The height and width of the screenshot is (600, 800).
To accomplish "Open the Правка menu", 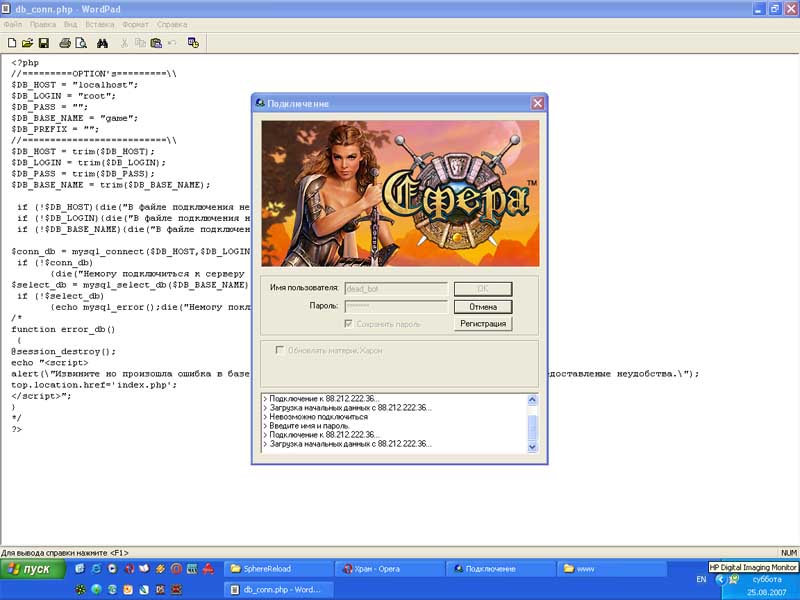I will tap(43, 24).
